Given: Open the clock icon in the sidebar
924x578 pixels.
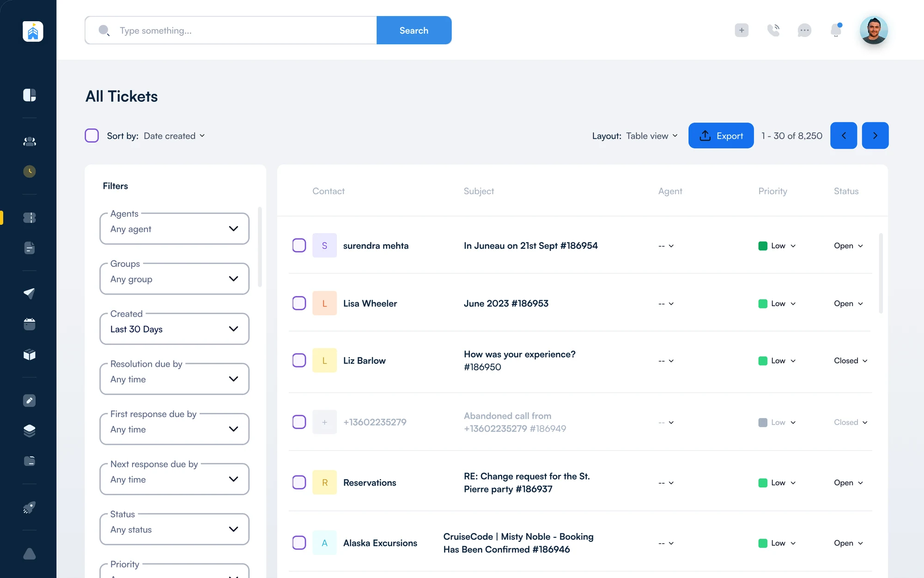Looking at the screenshot, I should [x=30, y=172].
